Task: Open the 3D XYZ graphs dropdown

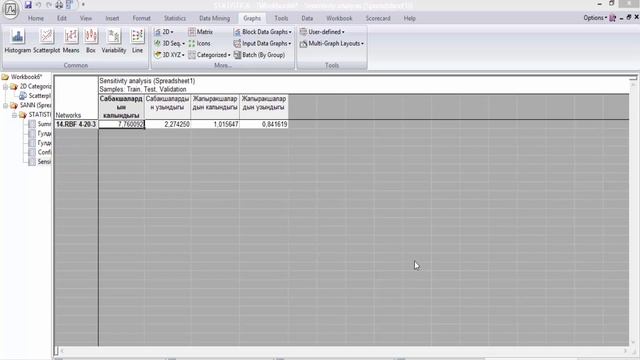Action: pos(169,55)
